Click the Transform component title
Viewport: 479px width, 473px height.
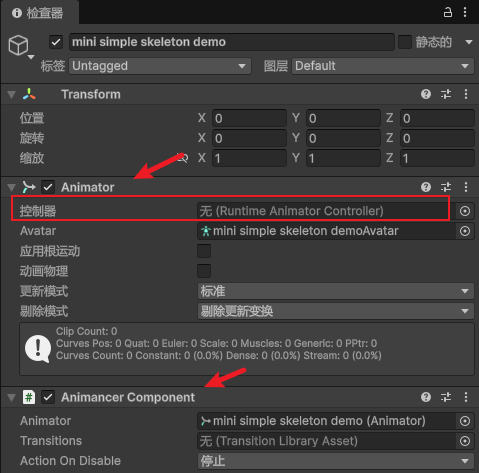(91, 94)
